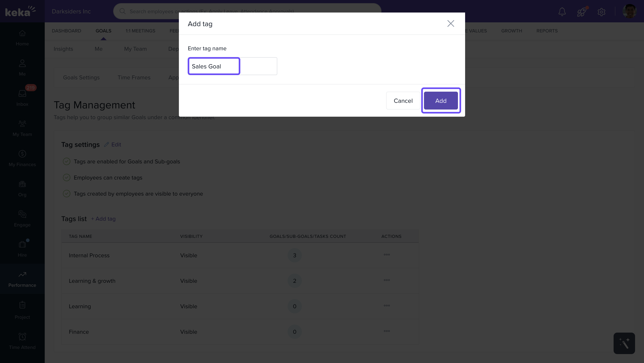Viewport: 644px width, 363px height.
Task: Cancel the Add tag dialog
Action: pos(403,101)
